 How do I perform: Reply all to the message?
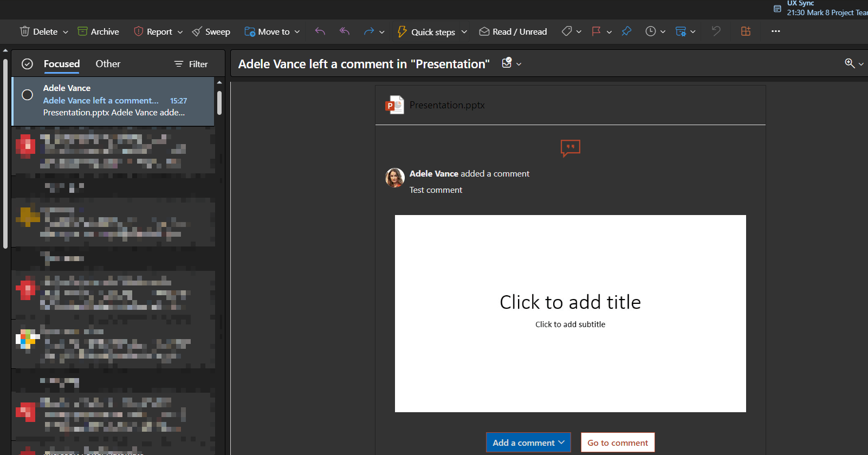tap(345, 31)
